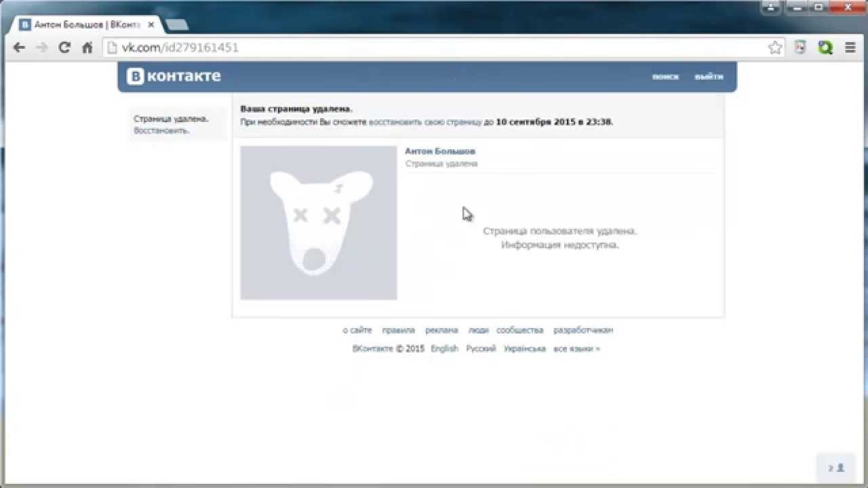Click выйти to log out
Screen dimensions: 868x488
pyautogui.click(x=709, y=77)
